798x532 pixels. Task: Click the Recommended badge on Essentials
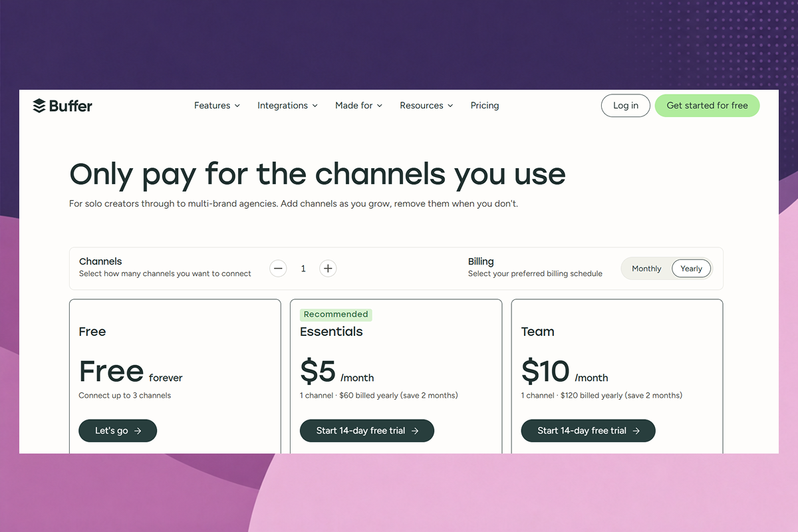[x=336, y=315]
